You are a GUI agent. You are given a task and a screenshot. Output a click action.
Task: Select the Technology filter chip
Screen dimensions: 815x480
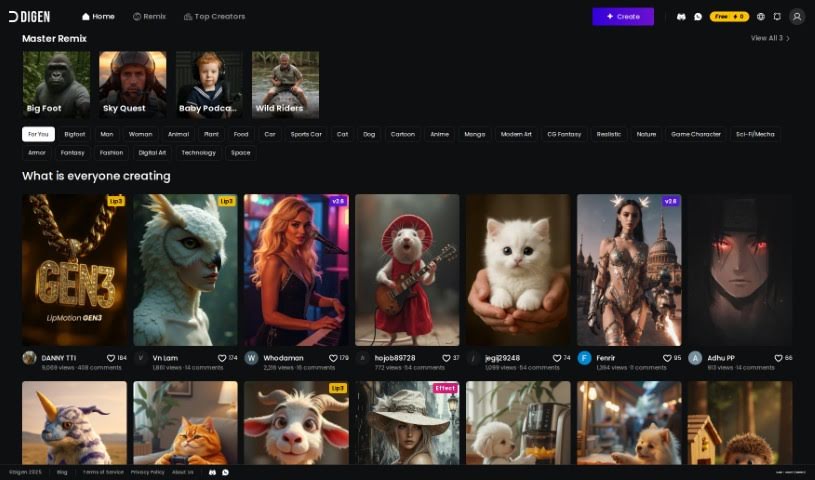pos(199,153)
